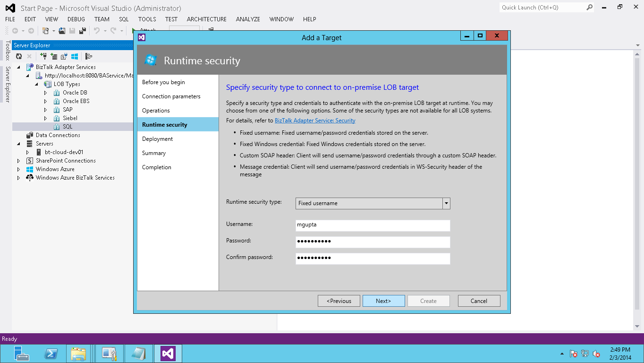Screen dimensions: 644x363
Task: Click the Visual Studio logo in dialog title bar
Action: pos(141,37)
